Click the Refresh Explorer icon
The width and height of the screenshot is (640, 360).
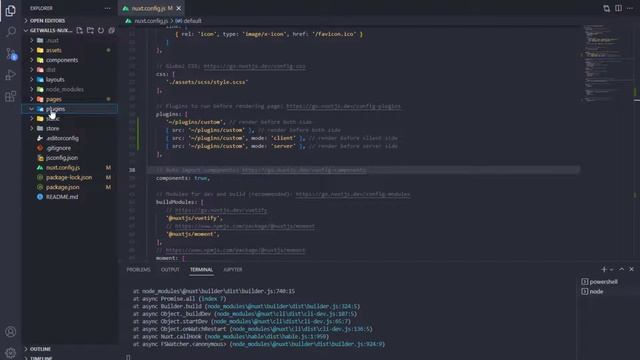tap(101, 31)
